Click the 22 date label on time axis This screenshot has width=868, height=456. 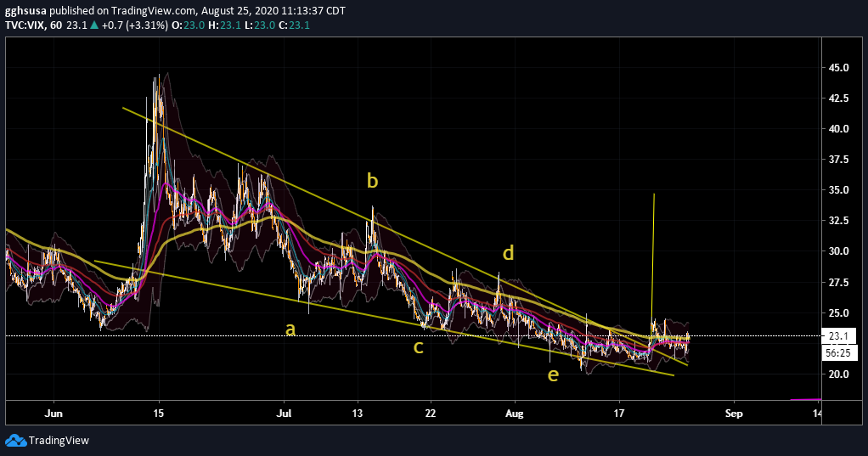[x=430, y=414]
